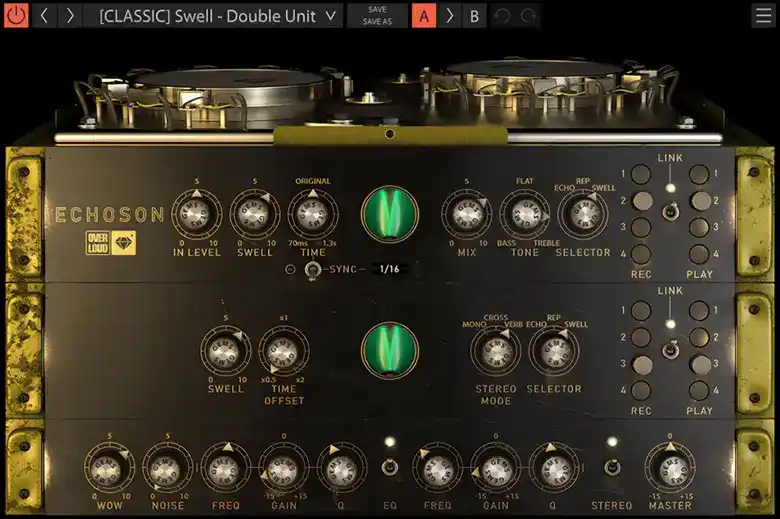
Task: Click the first EQ band Q knob
Action: click(342, 468)
